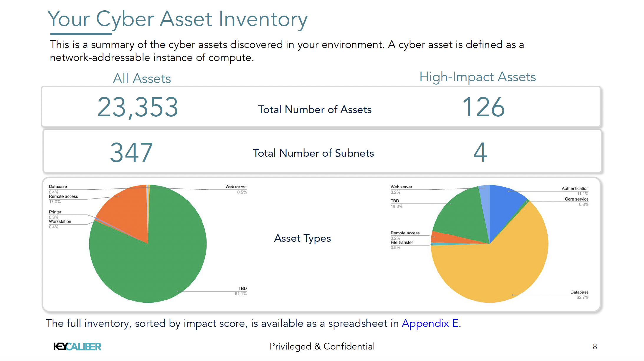The image size is (644, 361).
Task: Click the Your Cyber Asset Inventory title
Action: (x=177, y=19)
